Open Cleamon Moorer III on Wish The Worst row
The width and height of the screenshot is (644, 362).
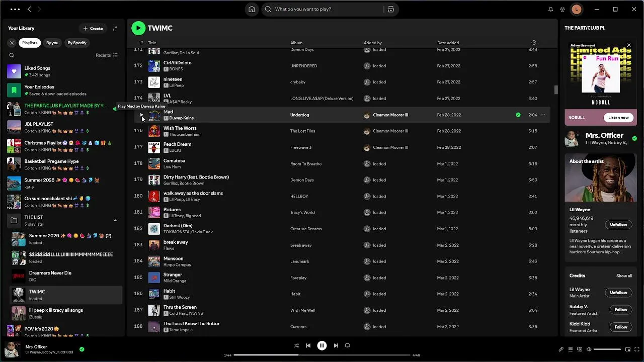pos(390,131)
